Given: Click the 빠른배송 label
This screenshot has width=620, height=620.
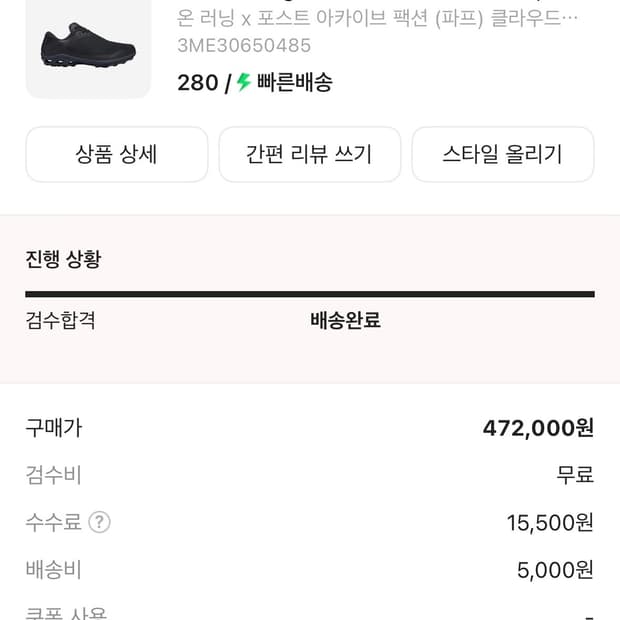Looking at the screenshot, I should pyautogui.click(x=294, y=83).
